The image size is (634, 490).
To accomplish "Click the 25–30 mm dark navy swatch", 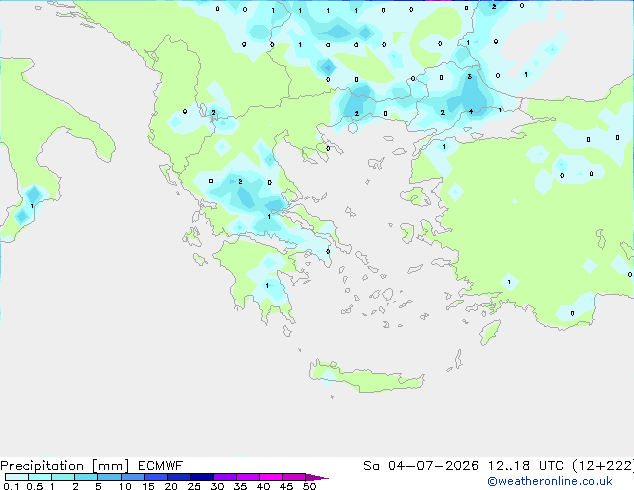I will click(202, 477).
